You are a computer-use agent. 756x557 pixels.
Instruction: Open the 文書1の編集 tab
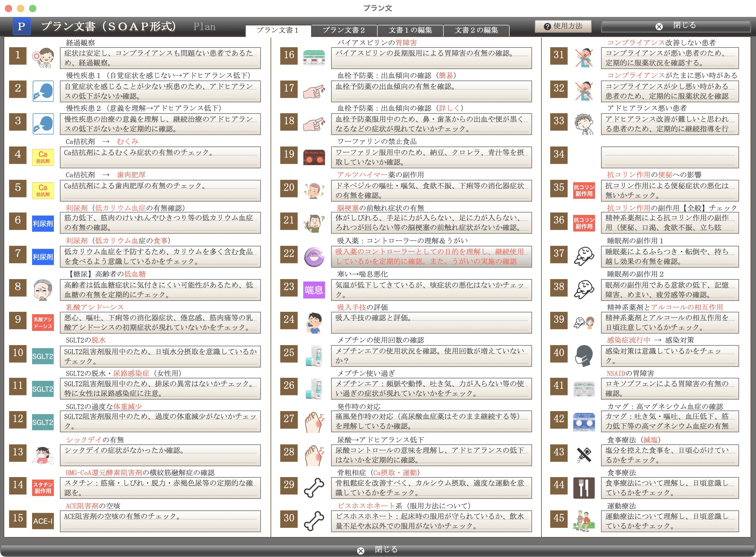410,30
